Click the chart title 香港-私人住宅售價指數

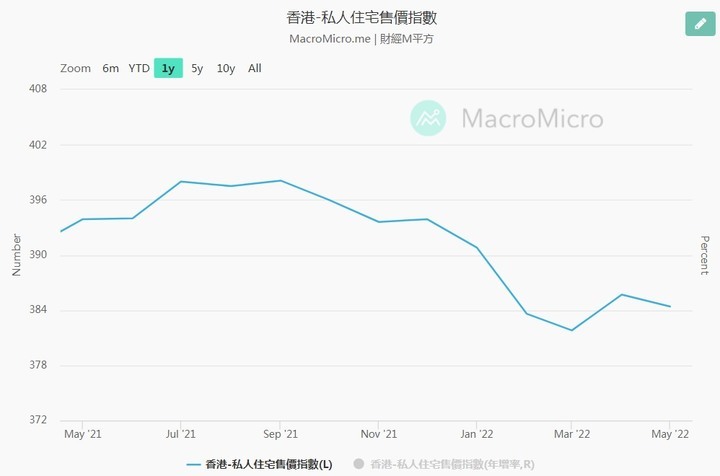click(x=361, y=17)
